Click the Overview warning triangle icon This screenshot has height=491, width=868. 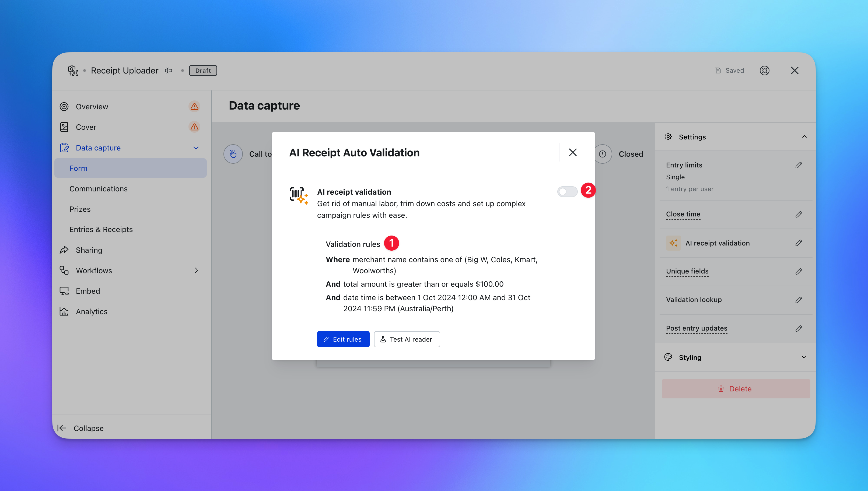(194, 107)
